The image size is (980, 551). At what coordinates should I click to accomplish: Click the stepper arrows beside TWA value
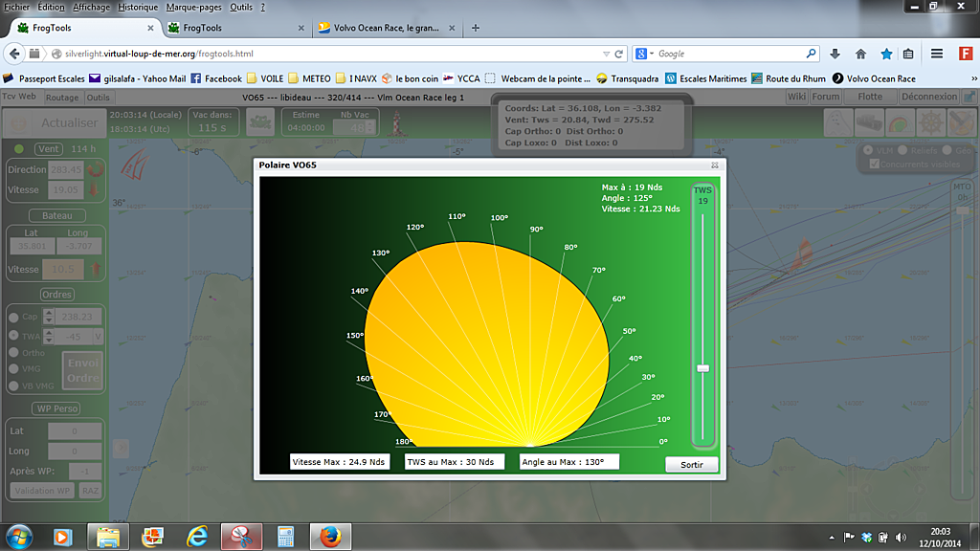[48, 336]
